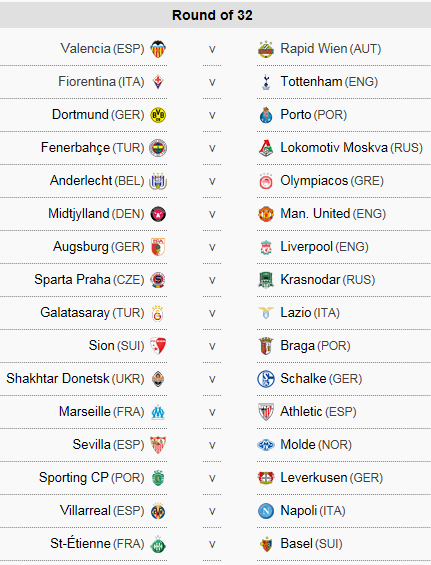This screenshot has height=565, width=431.
Task: Click the Borussia Dortmund BVB crest
Action: click(158, 115)
